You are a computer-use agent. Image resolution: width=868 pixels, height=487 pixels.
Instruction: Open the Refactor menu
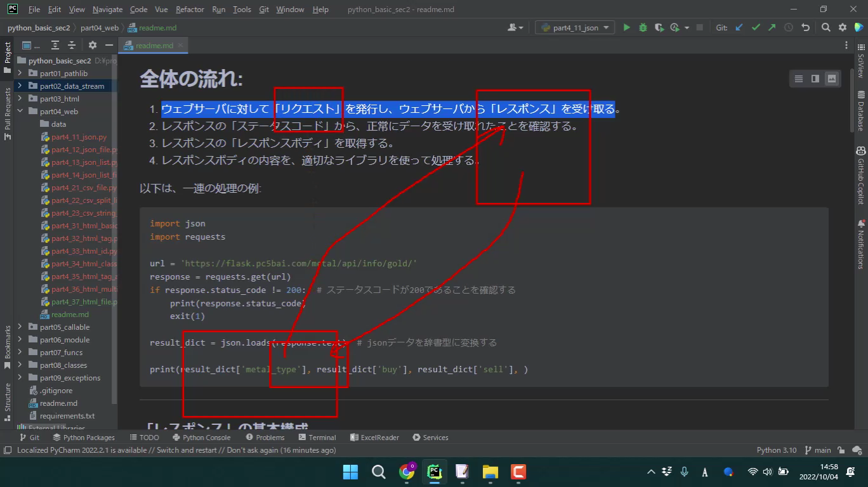coord(190,10)
